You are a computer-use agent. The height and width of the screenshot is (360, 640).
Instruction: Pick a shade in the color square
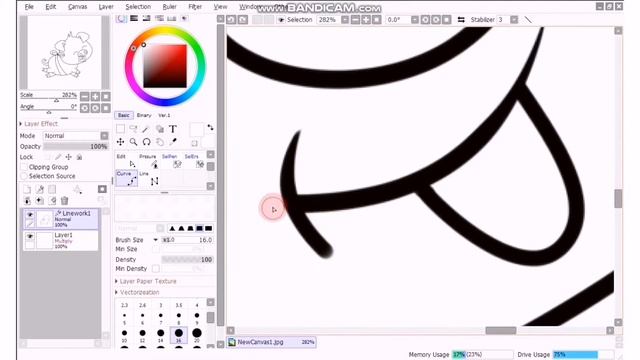point(165,66)
